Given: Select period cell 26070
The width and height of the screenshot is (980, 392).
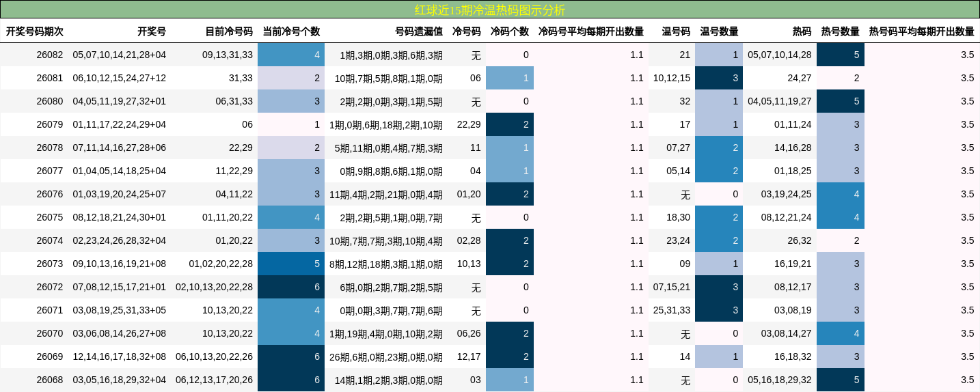Looking at the screenshot, I should coord(50,333).
